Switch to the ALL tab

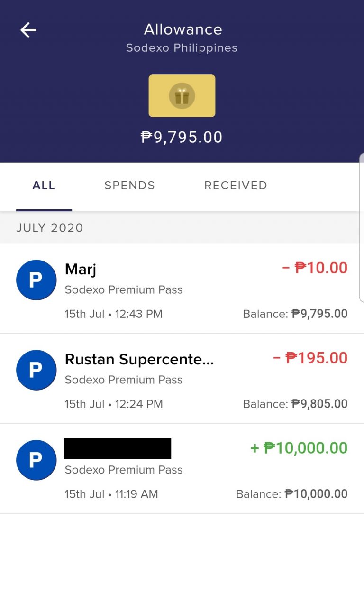point(44,186)
